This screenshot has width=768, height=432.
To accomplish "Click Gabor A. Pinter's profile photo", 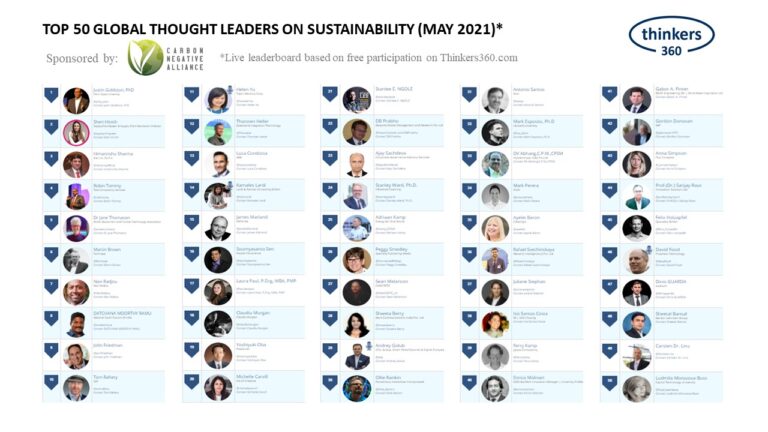I will click(x=636, y=100).
